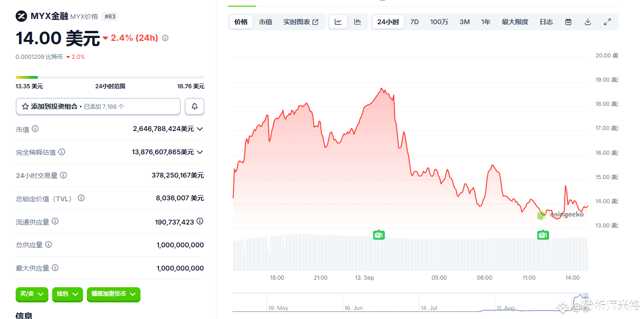Select the 1年 time range
The image size is (644, 319).
pos(485,22)
